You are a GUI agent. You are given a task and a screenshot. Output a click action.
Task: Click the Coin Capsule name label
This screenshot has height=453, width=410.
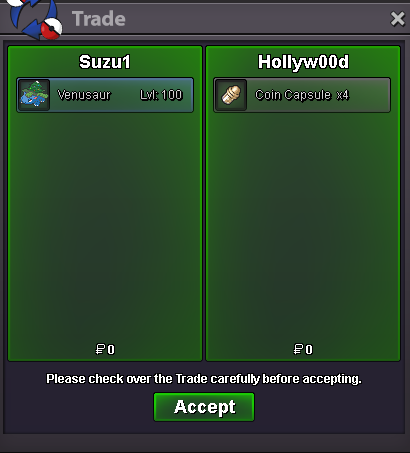(293, 95)
